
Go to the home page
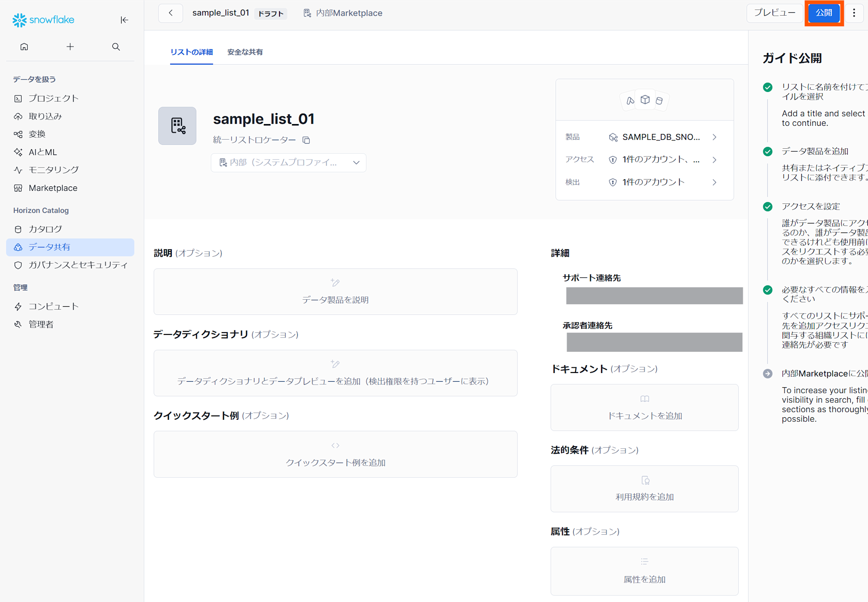point(24,46)
